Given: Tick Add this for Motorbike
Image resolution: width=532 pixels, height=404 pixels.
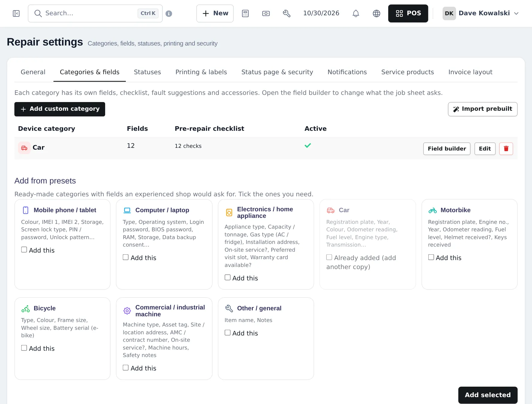Looking at the screenshot, I should (431, 257).
